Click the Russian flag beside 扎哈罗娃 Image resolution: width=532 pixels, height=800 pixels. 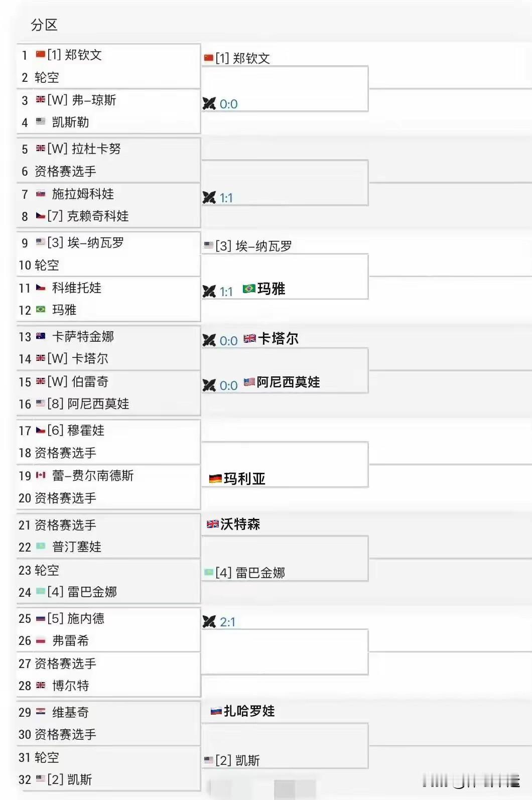tap(216, 711)
